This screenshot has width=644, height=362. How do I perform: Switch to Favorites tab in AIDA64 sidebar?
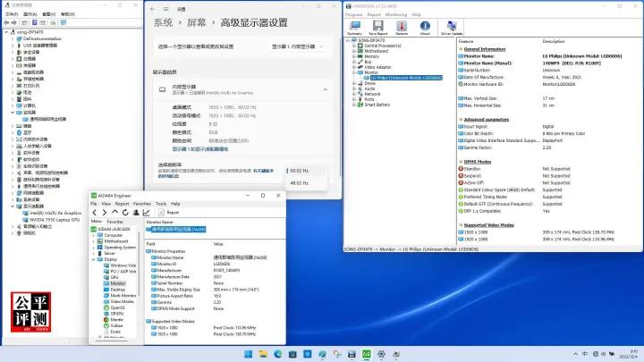click(115, 222)
